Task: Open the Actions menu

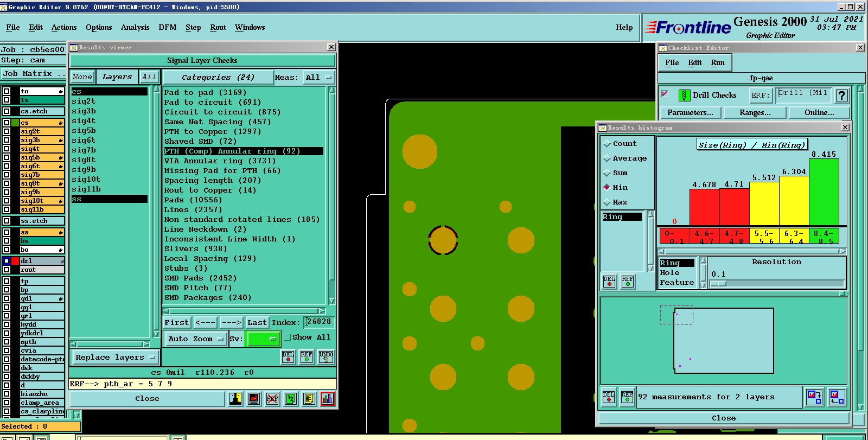Action: (x=64, y=27)
